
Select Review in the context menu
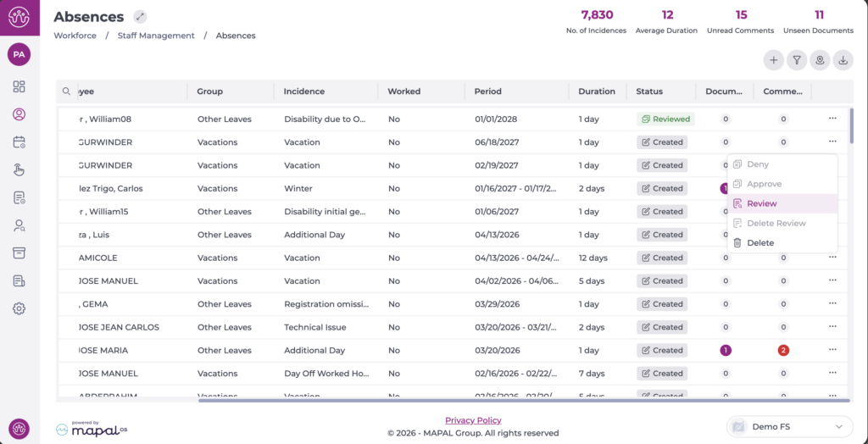[761, 203]
